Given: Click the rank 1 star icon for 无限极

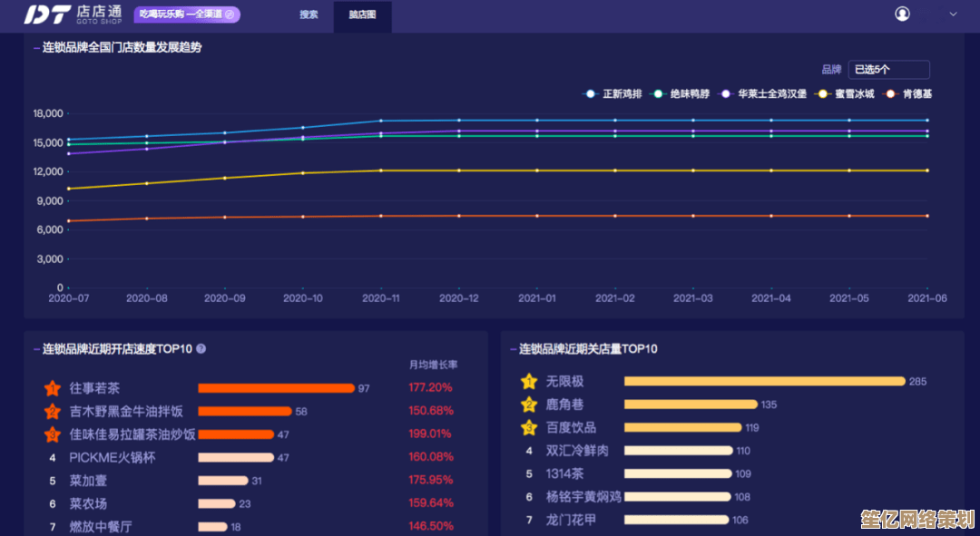Looking at the screenshot, I should pyautogui.click(x=529, y=381).
